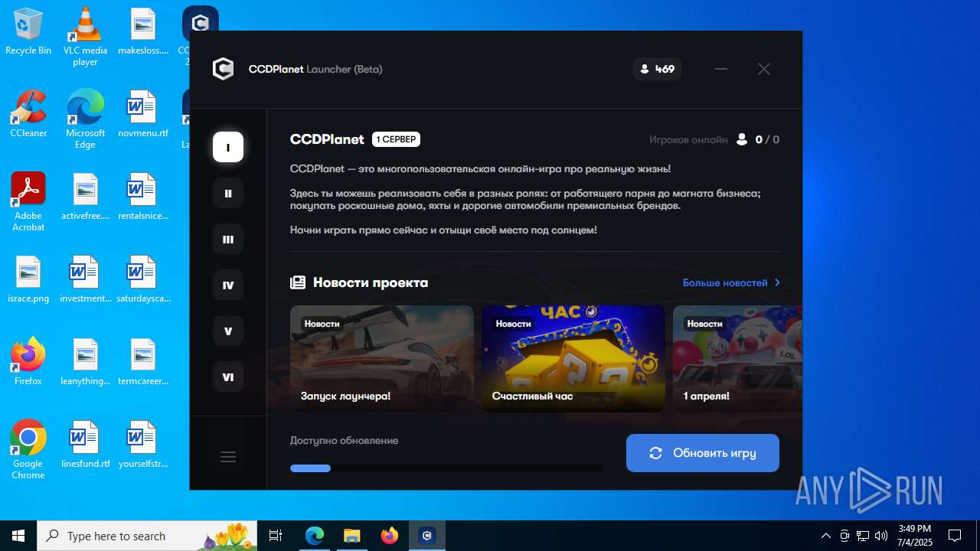Image resolution: width=980 pixels, height=551 pixels.
Task: Select the activefree image file on the desktop
Action: (85, 197)
